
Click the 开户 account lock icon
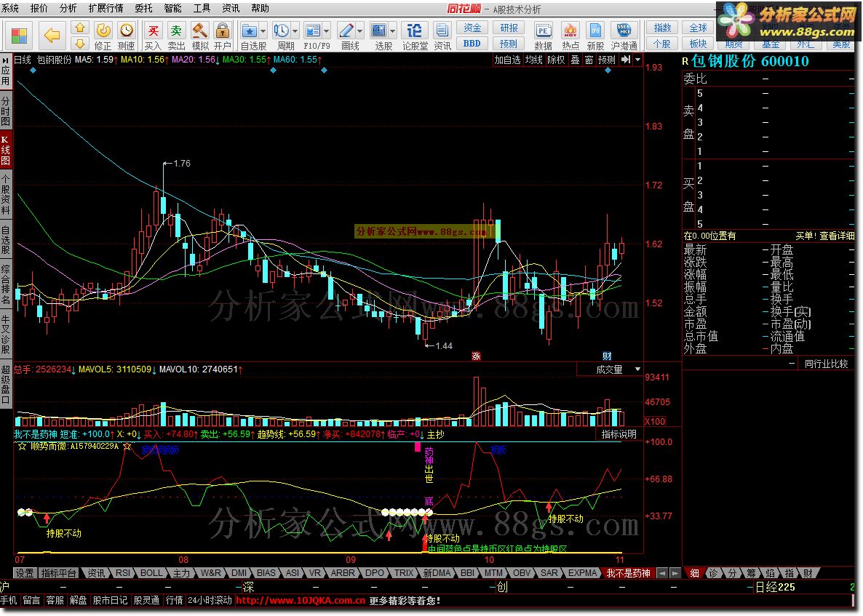223,36
